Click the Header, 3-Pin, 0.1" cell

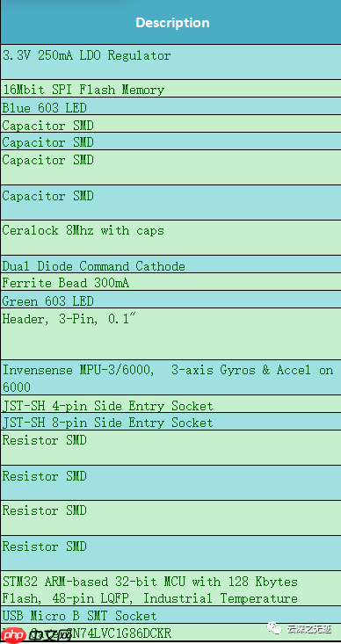tap(170, 334)
